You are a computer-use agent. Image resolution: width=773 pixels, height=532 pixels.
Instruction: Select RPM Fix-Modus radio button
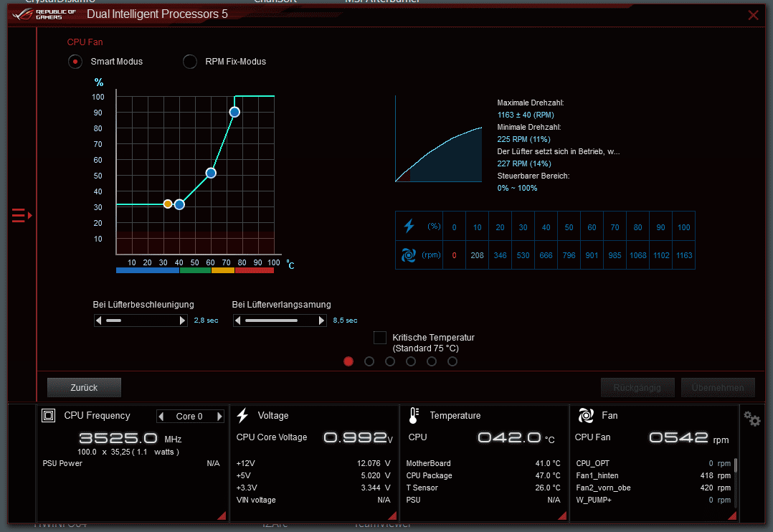190,62
